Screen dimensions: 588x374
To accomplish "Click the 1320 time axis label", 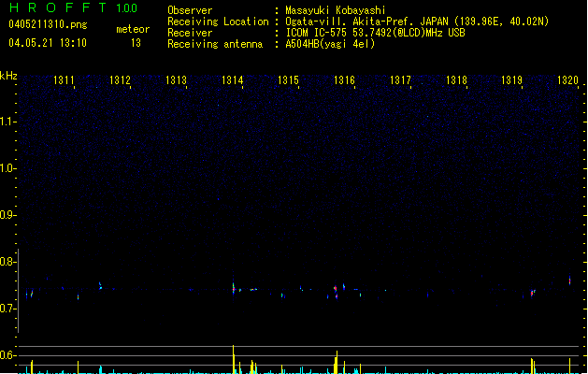I will (x=567, y=79).
